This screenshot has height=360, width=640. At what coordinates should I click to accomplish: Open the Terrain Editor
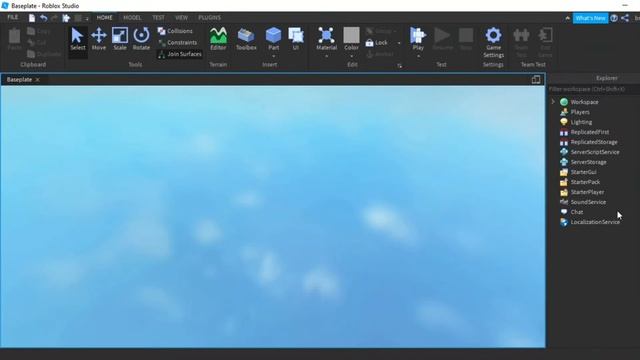(x=218, y=39)
